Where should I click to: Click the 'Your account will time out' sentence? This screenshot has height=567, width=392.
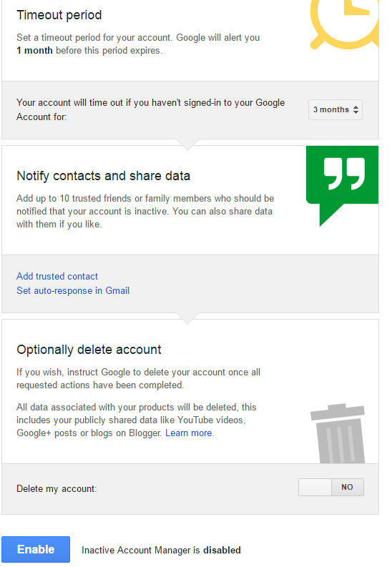coord(151,109)
